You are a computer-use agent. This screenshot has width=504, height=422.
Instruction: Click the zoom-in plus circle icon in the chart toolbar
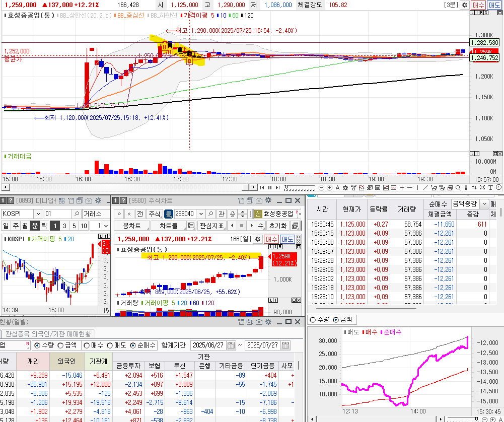point(329,187)
